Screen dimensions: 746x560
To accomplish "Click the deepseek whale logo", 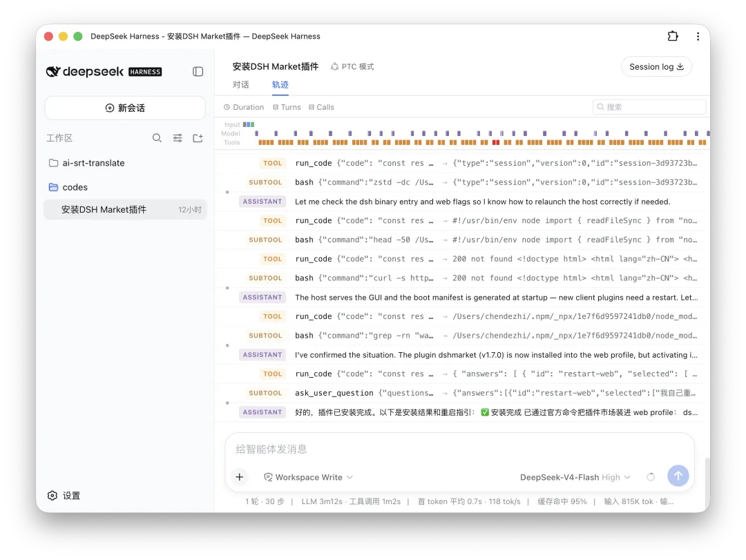I will 52,71.
